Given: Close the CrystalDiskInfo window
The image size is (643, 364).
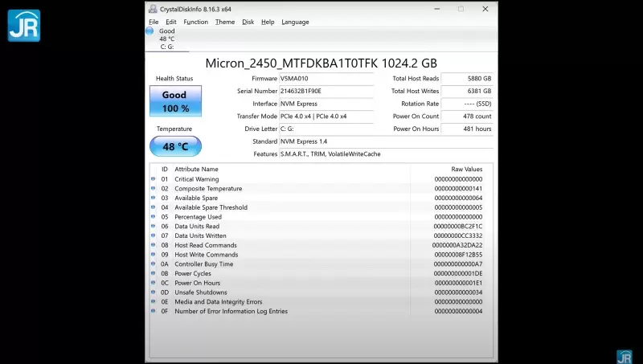Looking at the screenshot, I should click(x=485, y=9).
